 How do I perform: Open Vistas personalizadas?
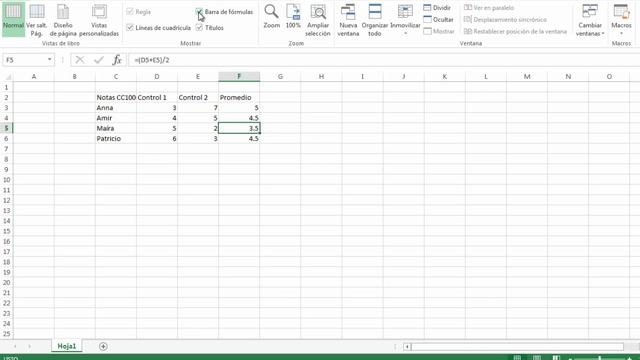tap(99, 20)
